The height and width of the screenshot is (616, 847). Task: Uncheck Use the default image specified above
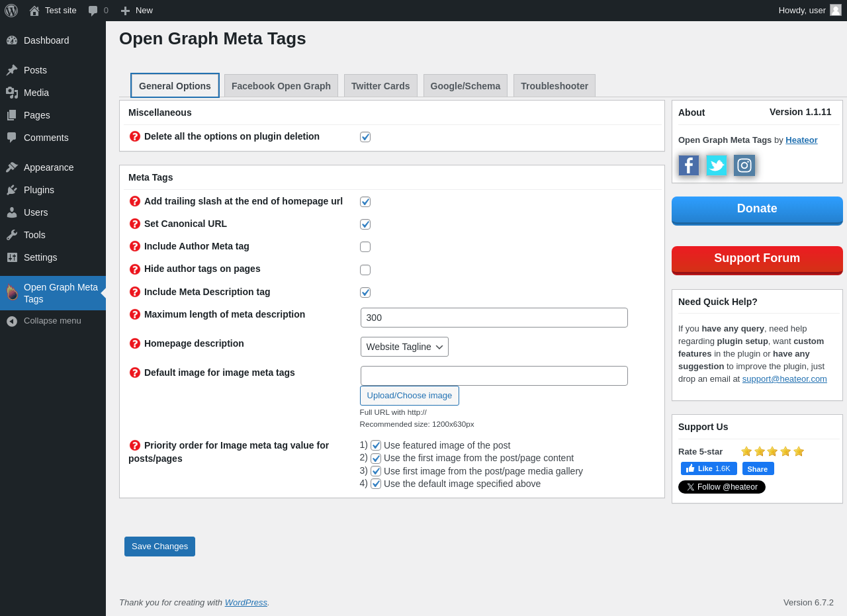pos(376,484)
